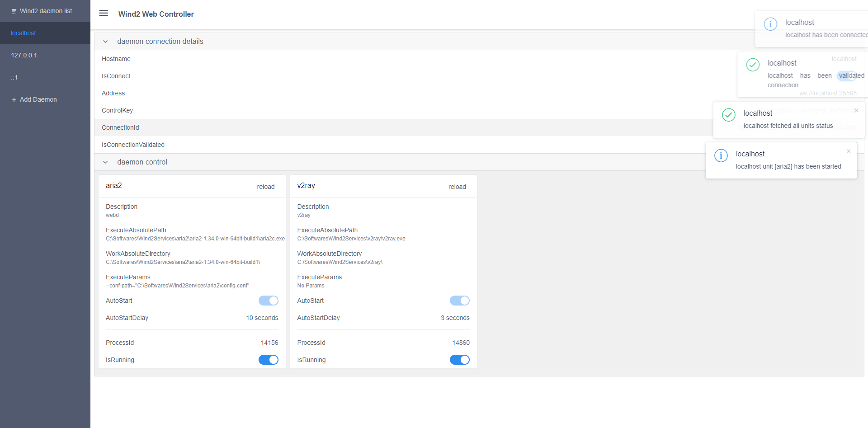Select ::1 daemon in sidebar
This screenshot has width=868, height=428.
click(x=45, y=77)
